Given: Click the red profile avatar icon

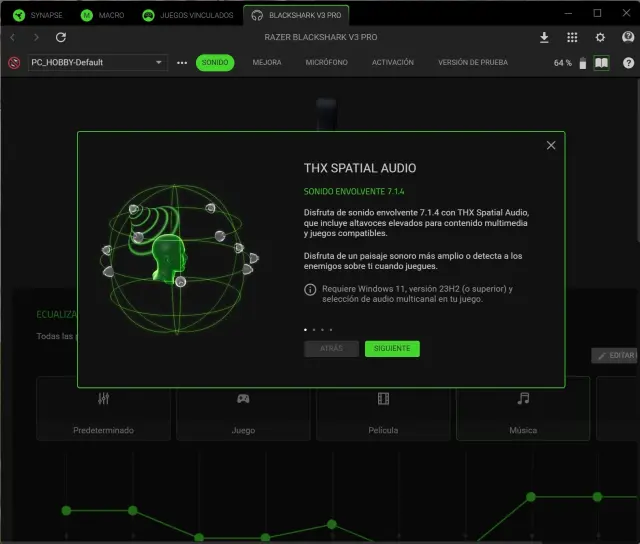Looking at the screenshot, I should pos(14,62).
